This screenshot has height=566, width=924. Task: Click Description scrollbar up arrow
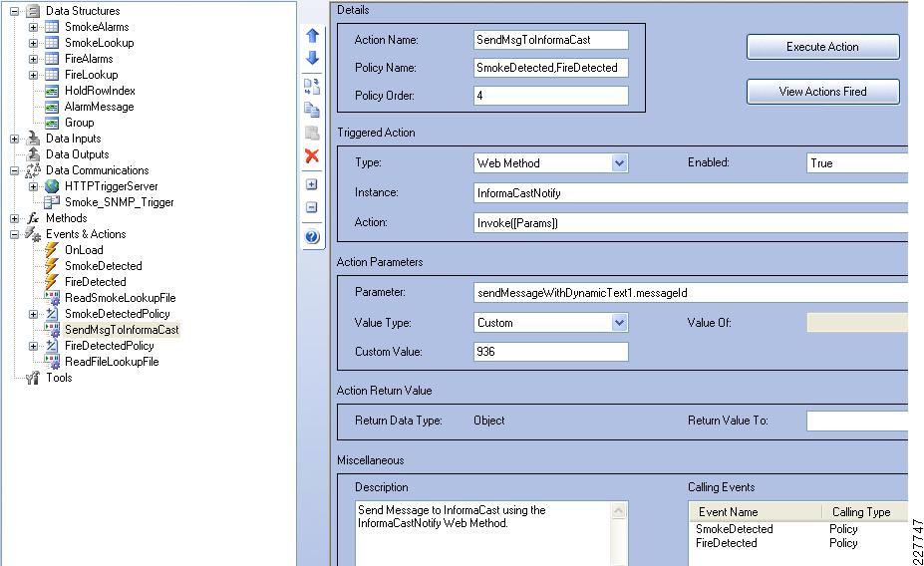pos(619,510)
